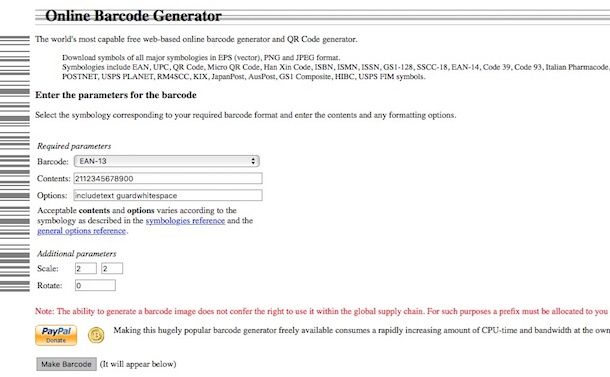Click the 'Rotate:' field label
610x377 pixels.
tap(50, 286)
